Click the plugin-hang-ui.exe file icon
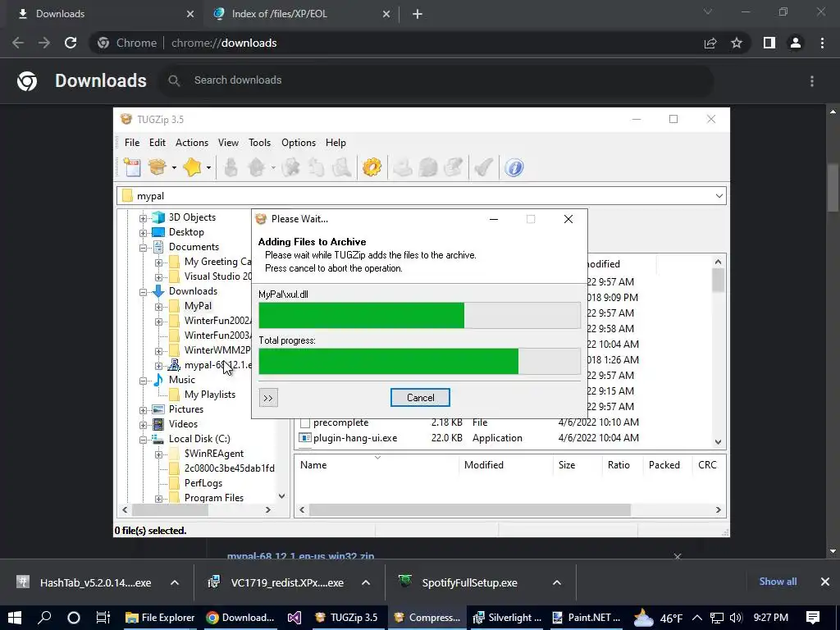Image resolution: width=840 pixels, height=630 pixels. (x=305, y=438)
